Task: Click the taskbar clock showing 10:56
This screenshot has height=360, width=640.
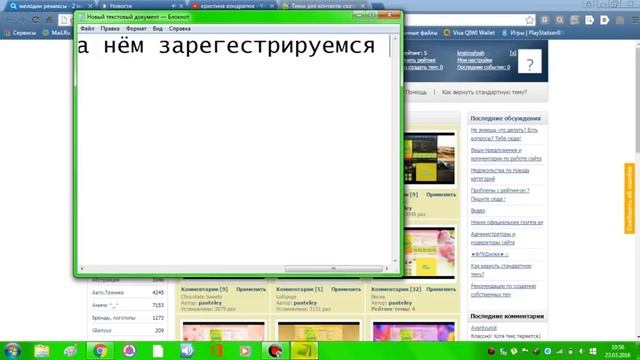Action: tap(617, 351)
